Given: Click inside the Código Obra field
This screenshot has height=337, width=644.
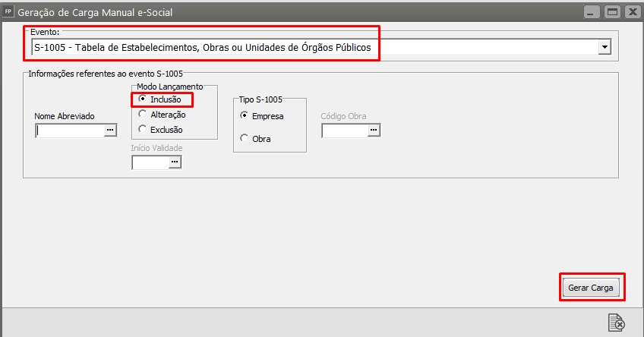Looking at the screenshot, I should pyautogui.click(x=345, y=131).
